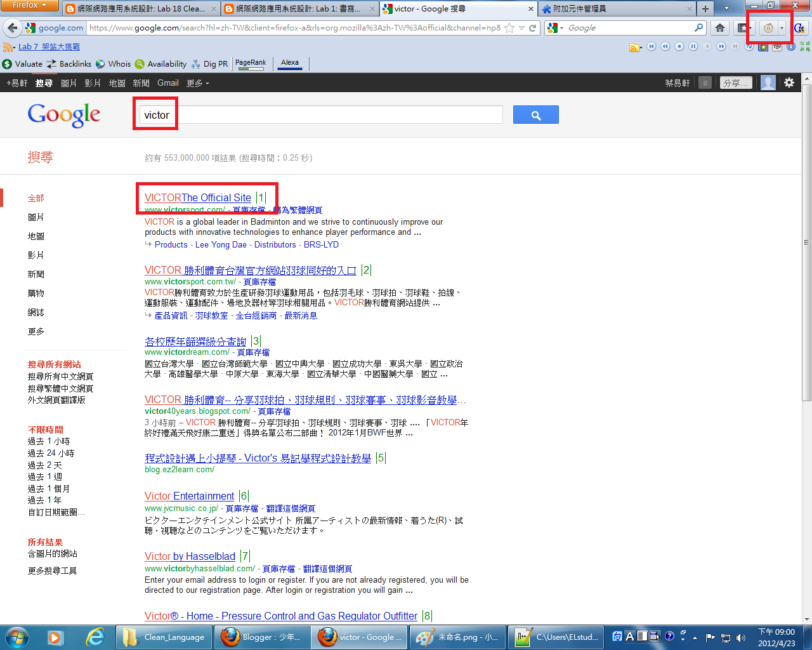Open Gmail from the Google top bar

[168, 83]
